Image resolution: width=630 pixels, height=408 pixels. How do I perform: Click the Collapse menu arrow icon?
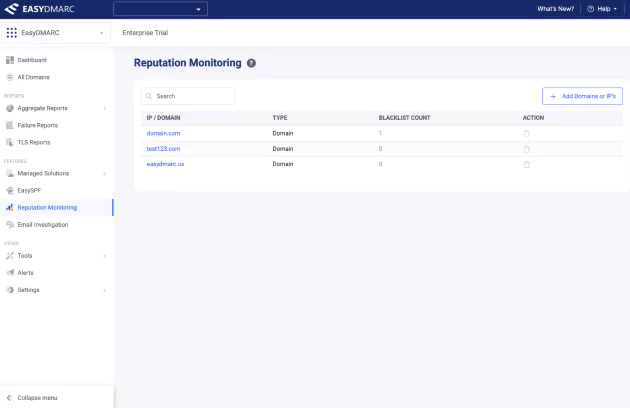point(10,398)
